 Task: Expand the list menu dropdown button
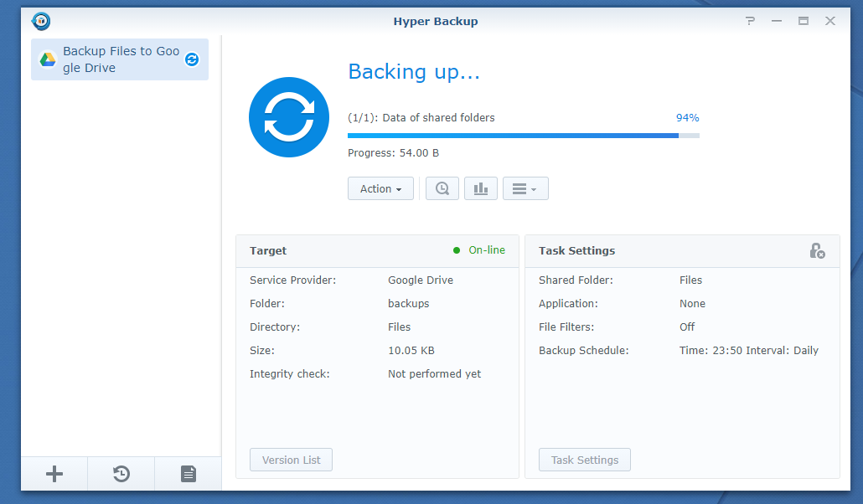coord(525,188)
